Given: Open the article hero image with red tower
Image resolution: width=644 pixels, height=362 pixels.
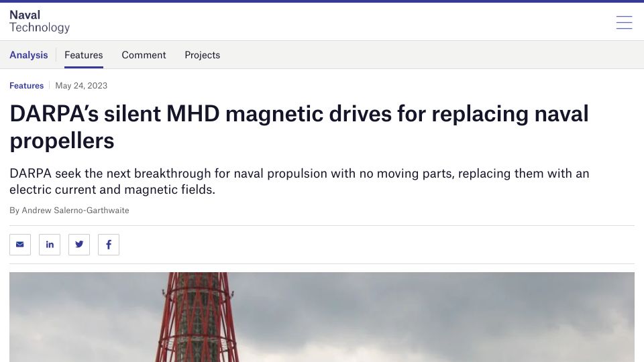Looking at the screenshot, I should 322,317.
